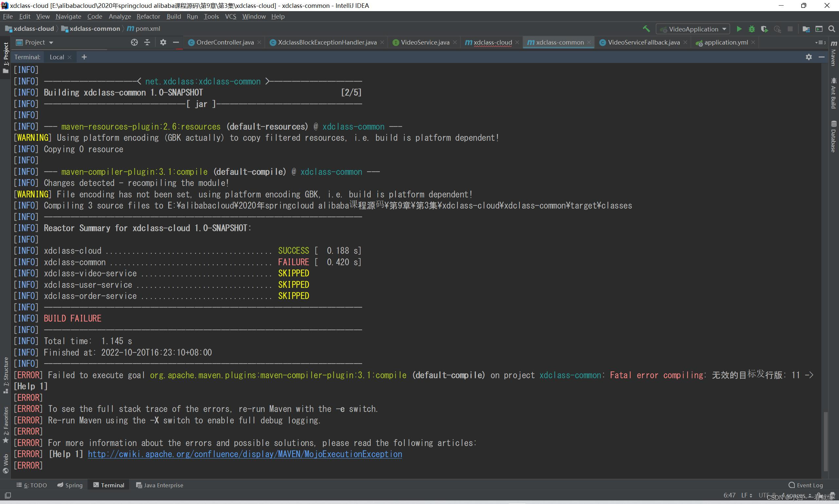The height and width of the screenshot is (504, 839).
Task: Open the Window menu
Action: (x=254, y=16)
